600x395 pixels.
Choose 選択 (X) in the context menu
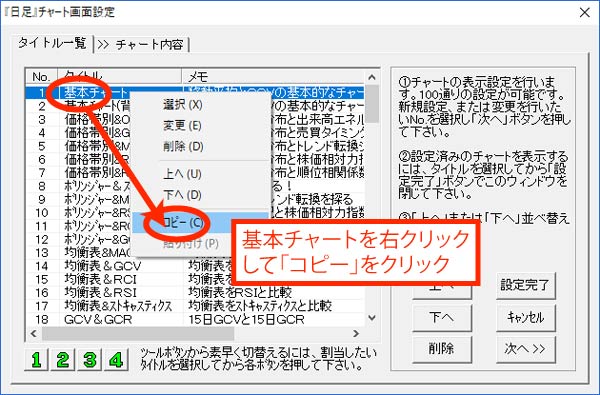click(183, 104)
